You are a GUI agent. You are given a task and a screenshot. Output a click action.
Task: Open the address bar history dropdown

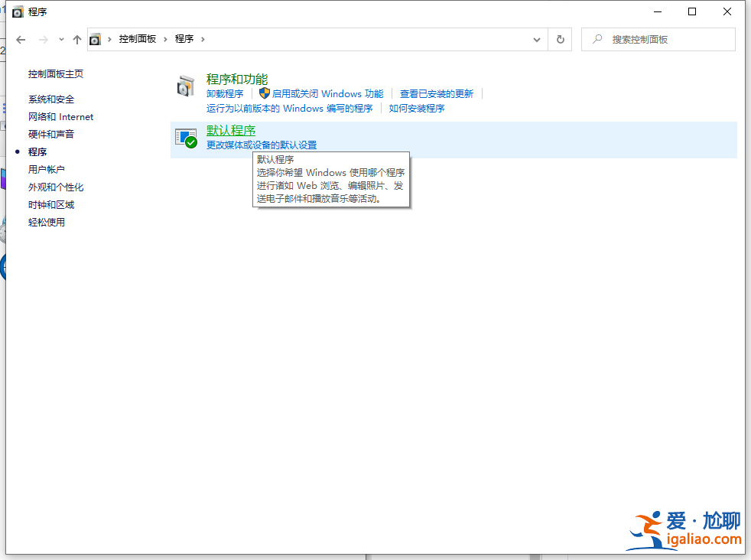[x=537, y=39]
